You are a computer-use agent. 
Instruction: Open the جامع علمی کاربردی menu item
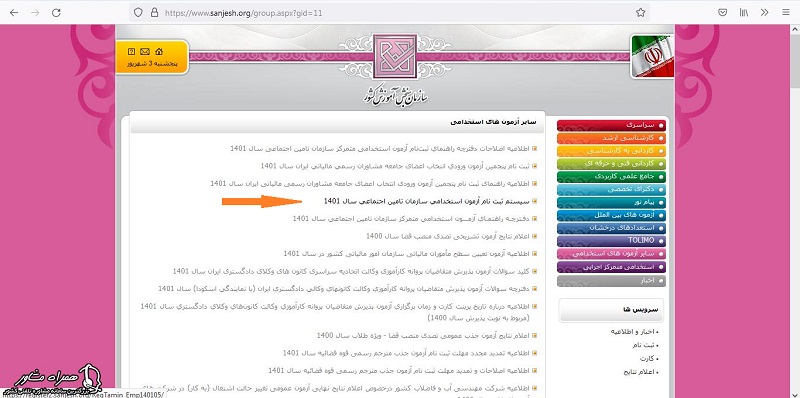click(x=611, y=177)
